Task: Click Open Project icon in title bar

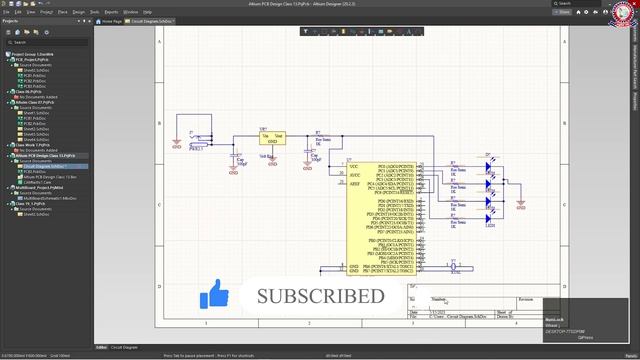Action: (33, 4)
